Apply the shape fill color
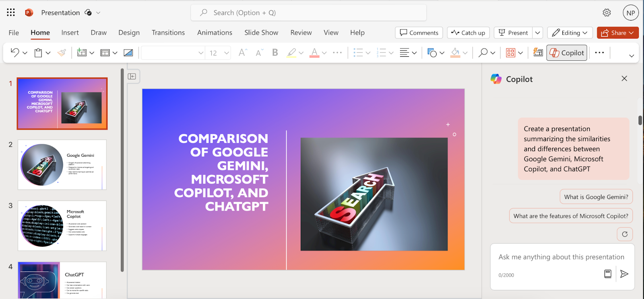The height and width of the screenshot is (299, 644). tap(455, 53)
